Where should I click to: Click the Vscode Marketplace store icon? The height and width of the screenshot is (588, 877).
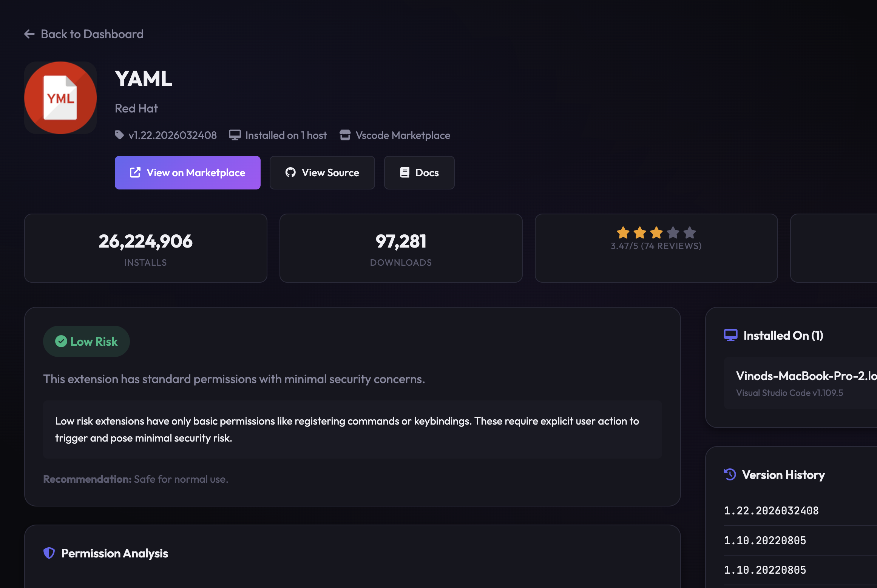point(345,135)
